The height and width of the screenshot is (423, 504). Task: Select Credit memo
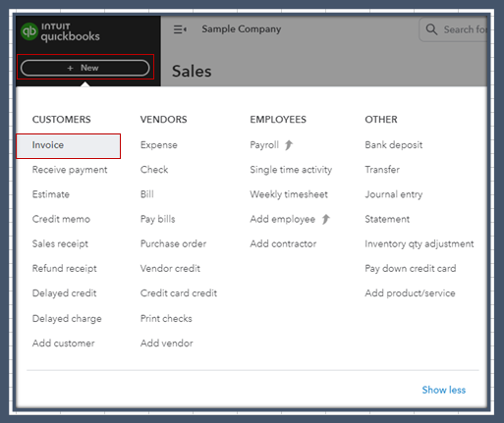pos(61,219)
